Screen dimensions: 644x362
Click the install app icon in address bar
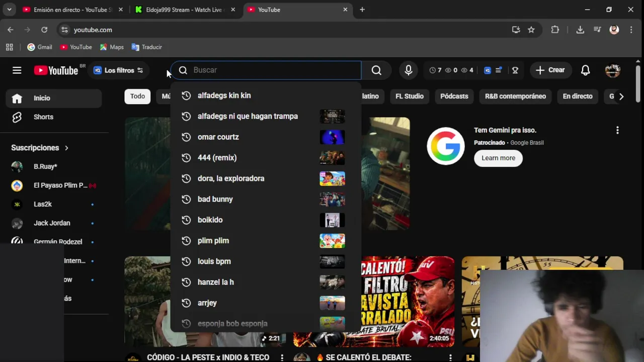click(x=516, y=30)
